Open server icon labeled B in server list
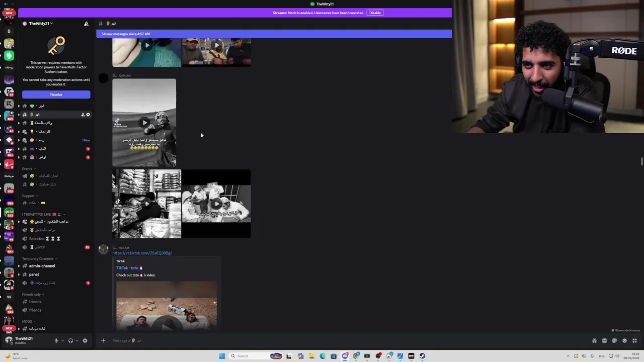Viewport: 644px width, 362px height. click(x=9, y=31)
